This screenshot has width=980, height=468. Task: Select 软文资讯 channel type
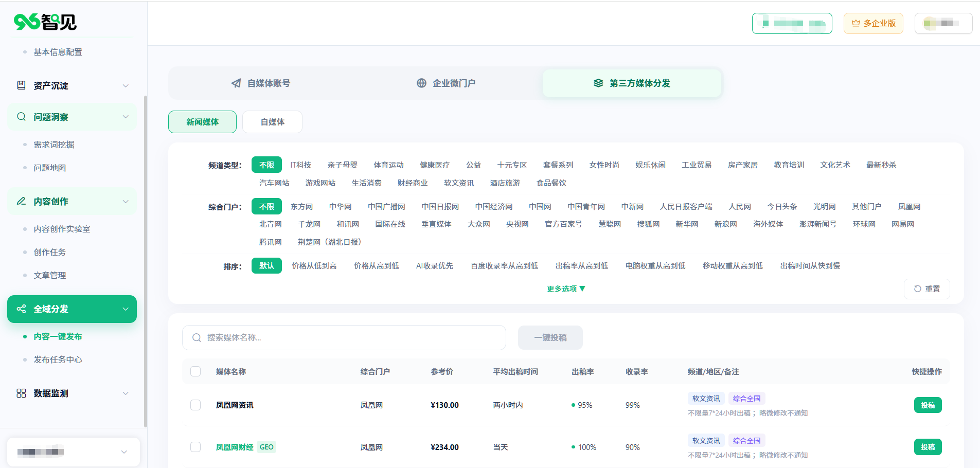[x=459, y=183]
